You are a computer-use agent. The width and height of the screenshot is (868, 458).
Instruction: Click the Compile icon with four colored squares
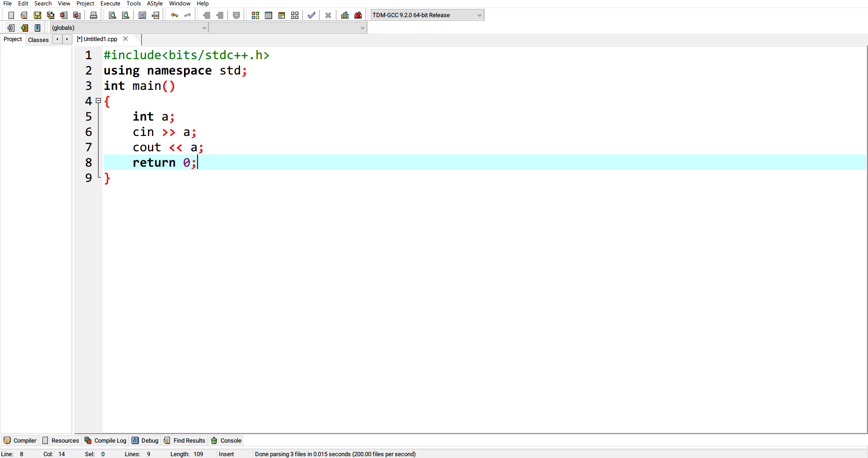(255, 15)
